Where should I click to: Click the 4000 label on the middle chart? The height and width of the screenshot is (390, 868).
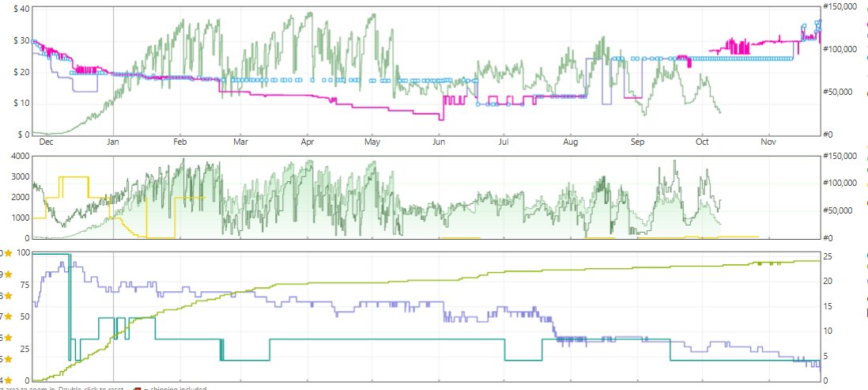tap(21, 156)
